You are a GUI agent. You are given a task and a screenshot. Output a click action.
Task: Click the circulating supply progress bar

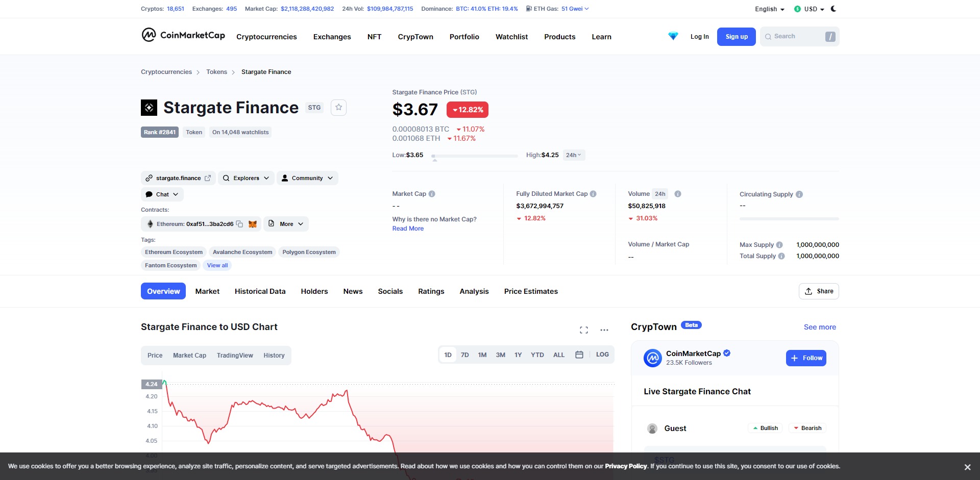pos(789,219)
